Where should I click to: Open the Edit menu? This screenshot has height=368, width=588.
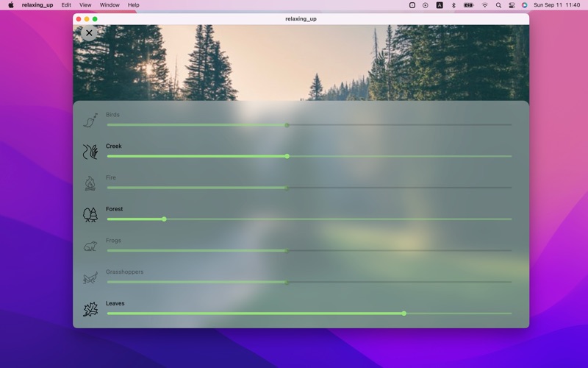[x=66, y=5]
